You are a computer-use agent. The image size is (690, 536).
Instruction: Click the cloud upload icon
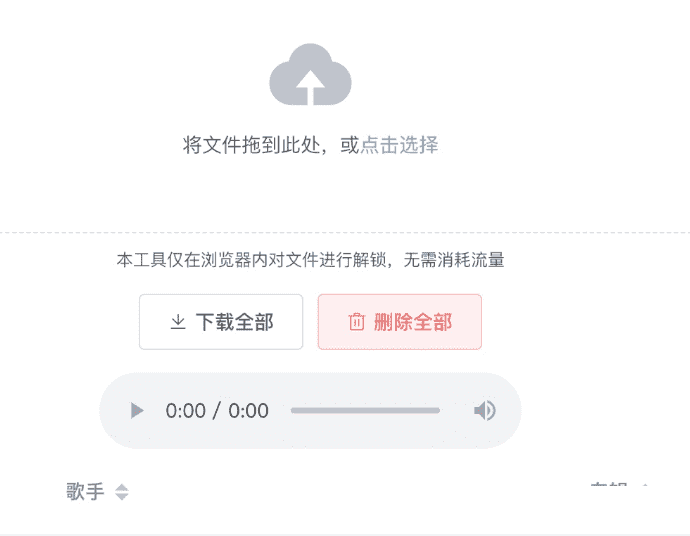pyautogui.click(x=310, y=74)
